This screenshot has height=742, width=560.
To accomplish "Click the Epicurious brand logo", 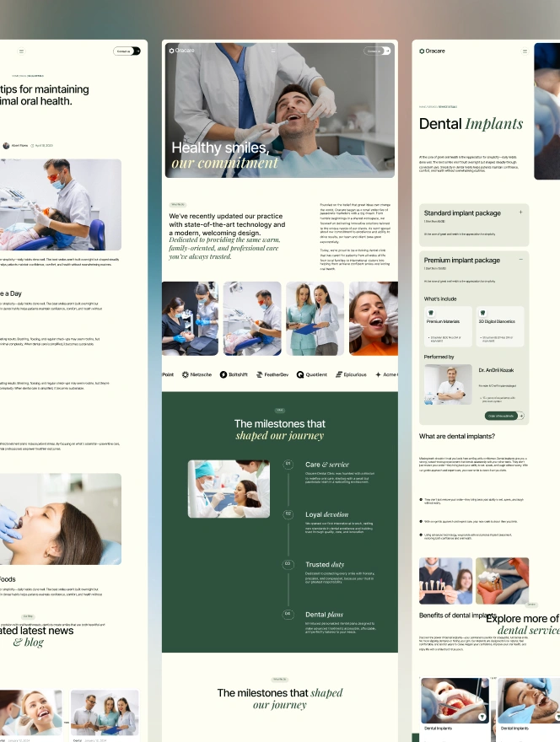I will [352, 374].
